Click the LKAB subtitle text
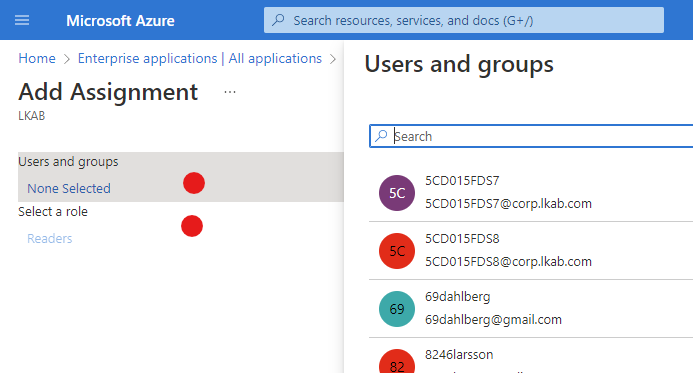This screenshot has height=373, width=693. pyautogui.click(x=31, y=116)
